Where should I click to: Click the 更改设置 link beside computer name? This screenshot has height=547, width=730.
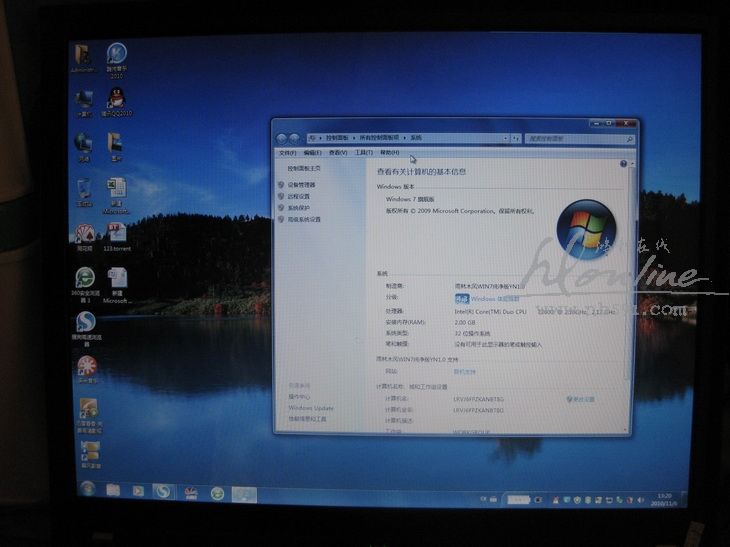click(x=582, y=398)
